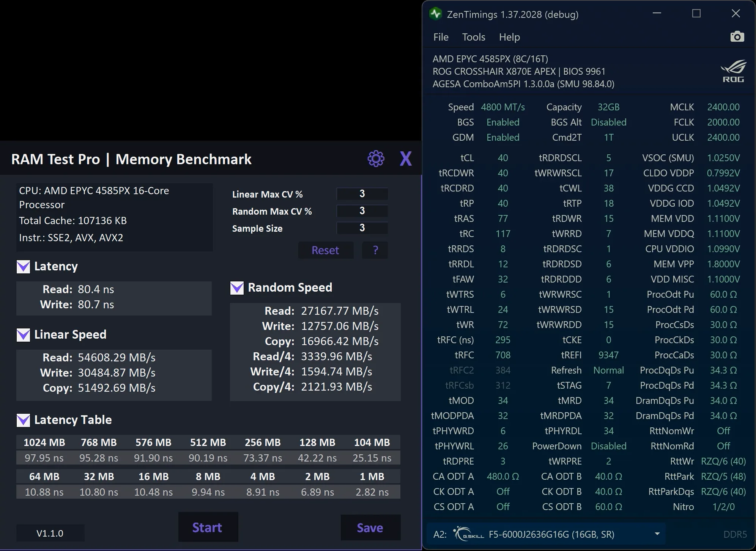Click the VSOC (SMU) voltage 1.0250V

(723, 158)
